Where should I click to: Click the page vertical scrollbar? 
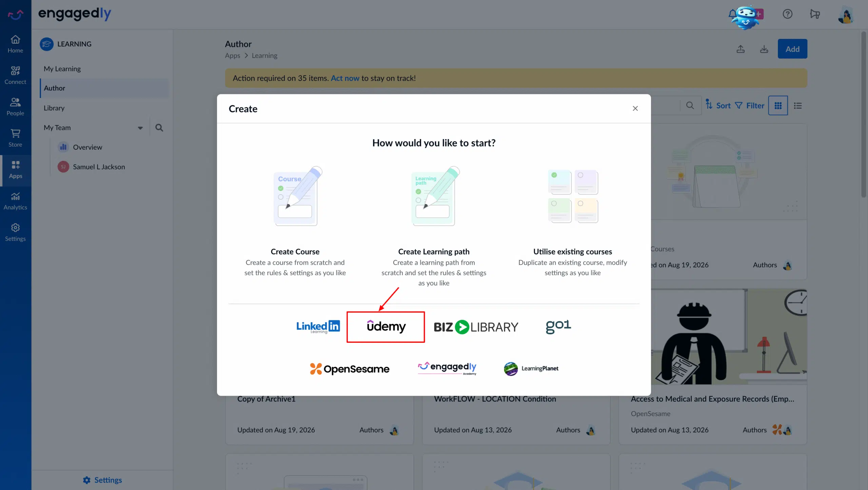tap(864, 114)
